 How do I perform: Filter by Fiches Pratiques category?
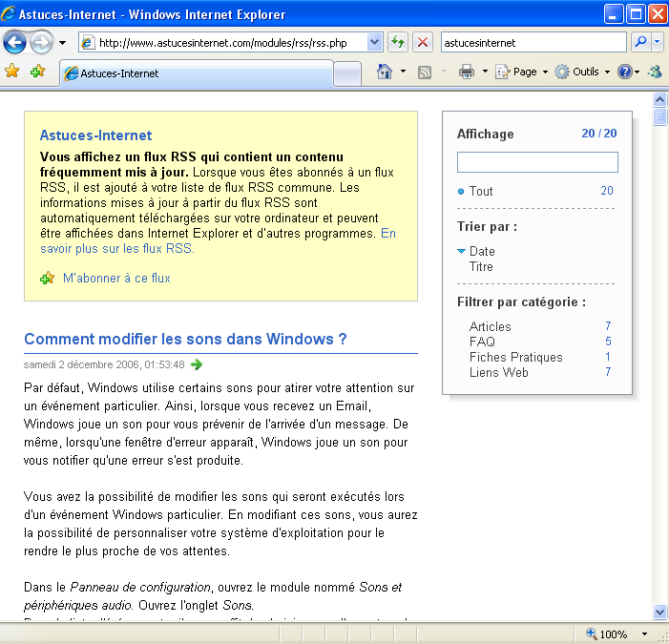click(x=516, y=358)
